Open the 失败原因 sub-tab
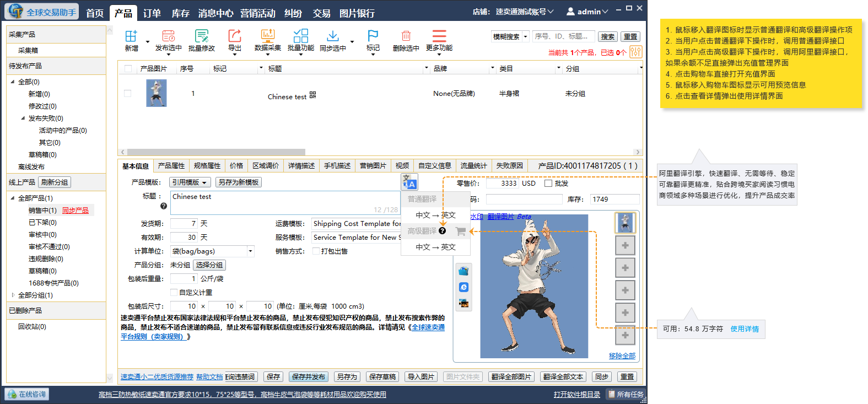The width and height of the screenshot is (868, 404). (510, 166)
